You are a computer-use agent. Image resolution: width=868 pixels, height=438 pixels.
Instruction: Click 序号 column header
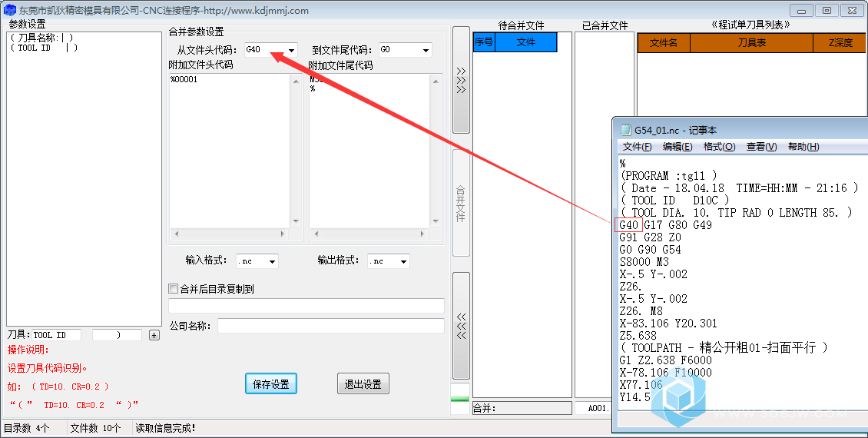[484, 42]
